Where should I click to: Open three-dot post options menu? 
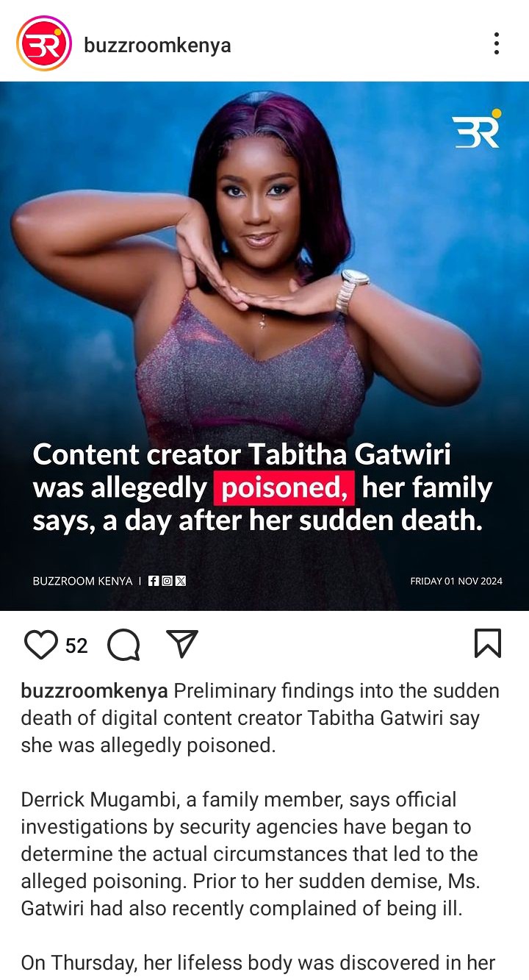497,44
